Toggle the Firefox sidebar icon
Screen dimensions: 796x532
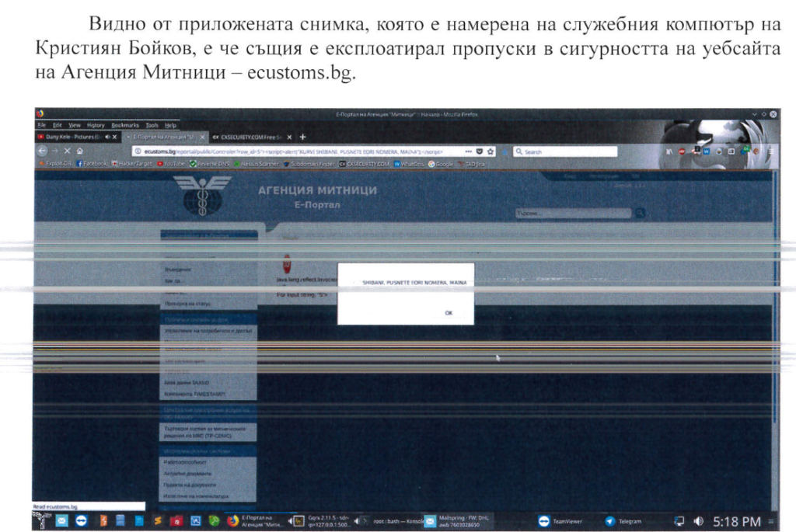click(731, 151)
